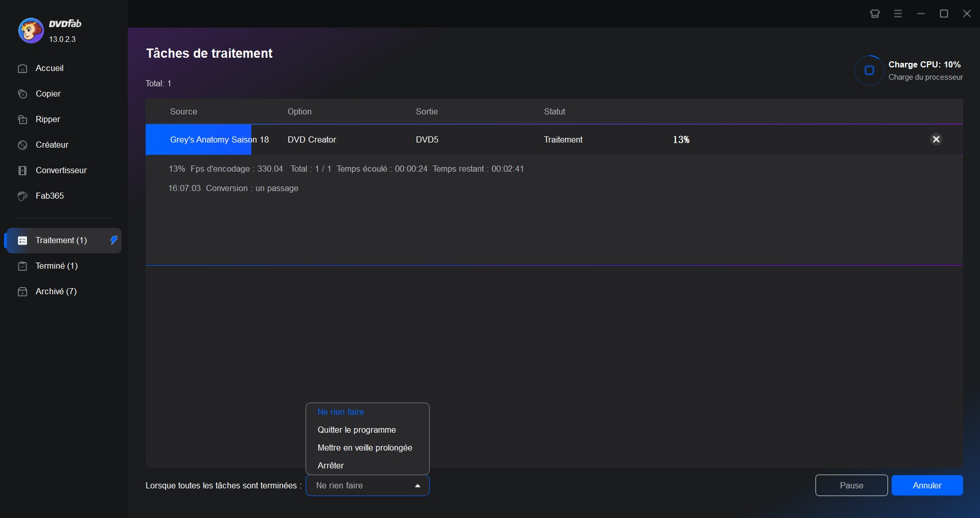Click the CPU load chip icon
Viewport: 980px width, 518px height.
pyautogui.click(x=869, y=70)
